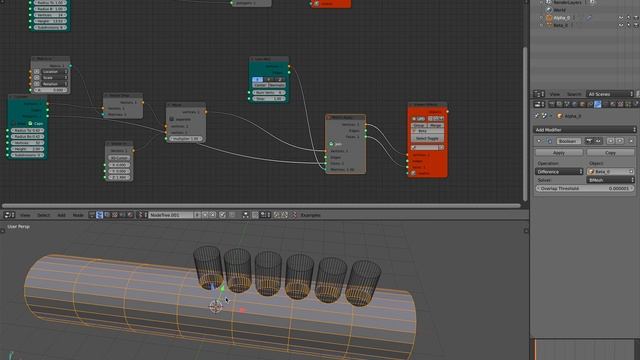Toggle viewport visibility eye for Beta_0
The width and height of the screenshot is (640, 360).
[621, 25]
